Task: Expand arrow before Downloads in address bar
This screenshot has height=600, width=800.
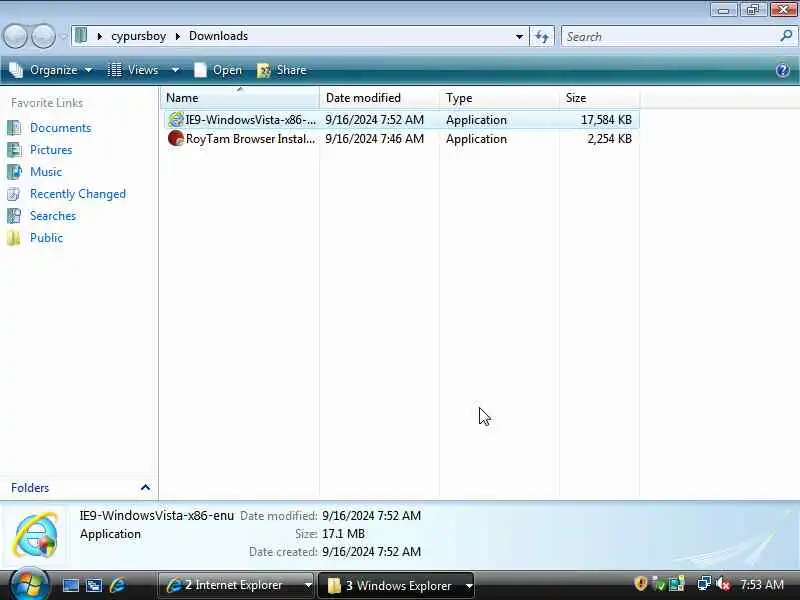Action: tap(178, 36)
